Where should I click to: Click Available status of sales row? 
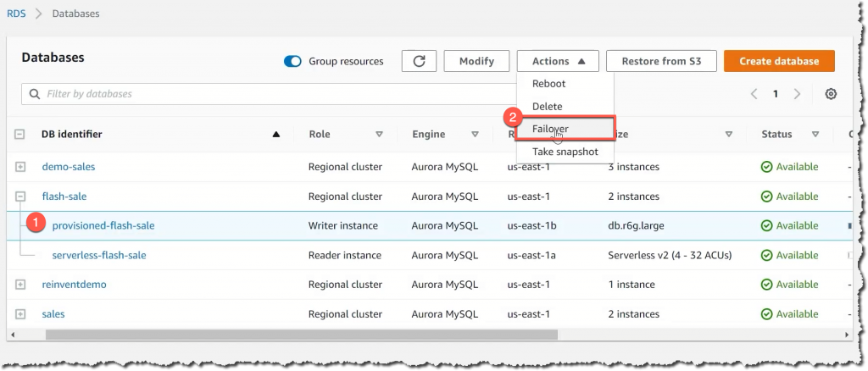coord(790,314)
